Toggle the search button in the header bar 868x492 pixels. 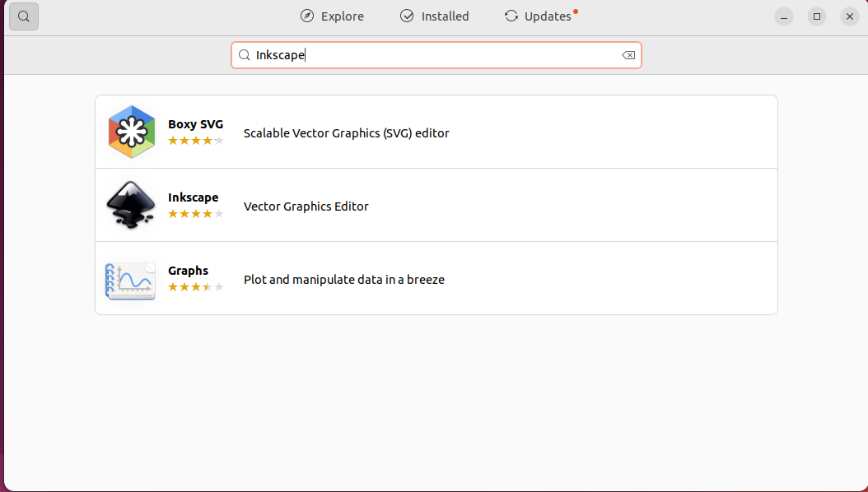click(24, 16)
